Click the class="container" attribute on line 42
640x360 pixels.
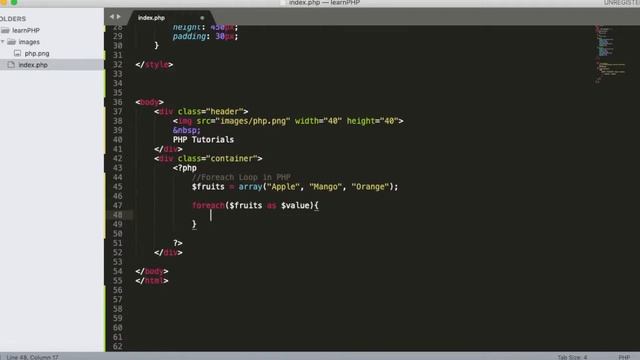pos(218,158)
